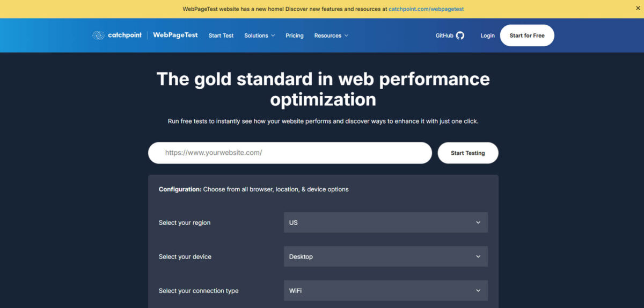Click the 'Run free tests' subtitle text

click(323, 121)
